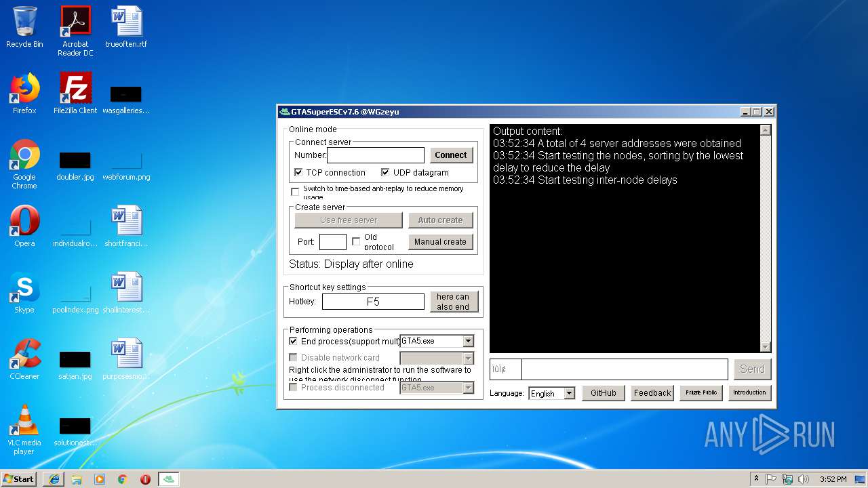Open the GitHub button
Image resolution: width=868 pixels, height=488 pixels.
point(604,393)
